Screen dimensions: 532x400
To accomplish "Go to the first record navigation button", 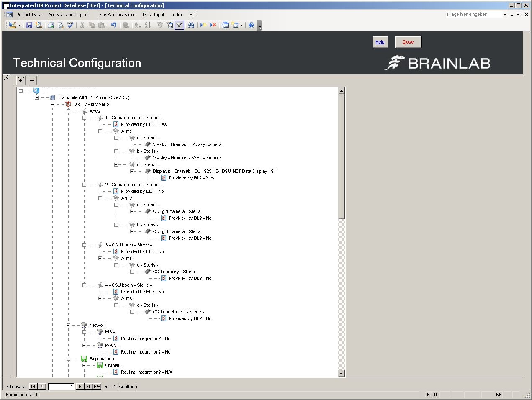I will [33, 387].
